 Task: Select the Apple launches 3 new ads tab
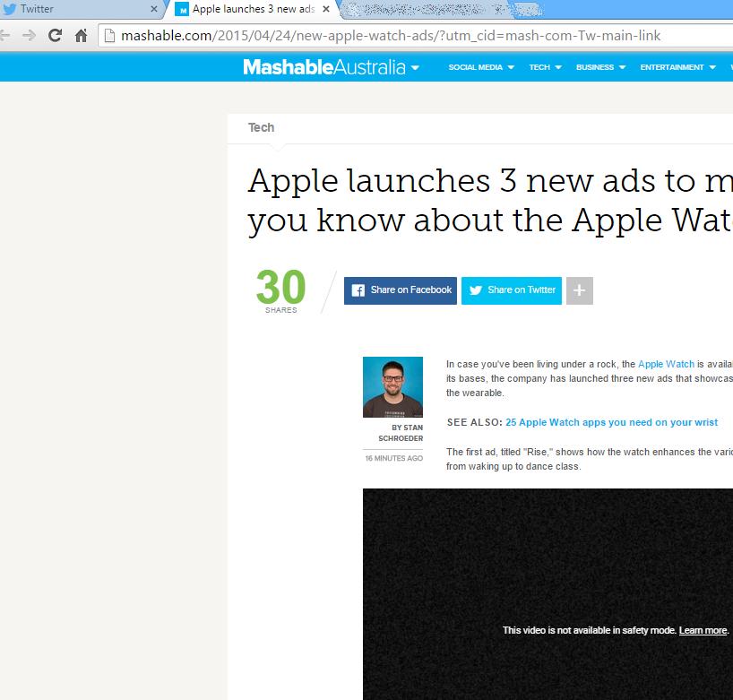point(253,9)
